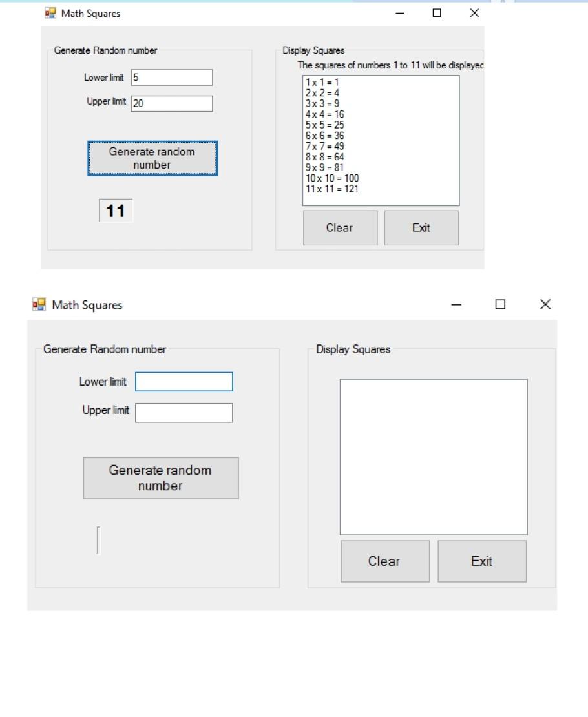Click the random number output showing 11
The width and height of the screenshot is (588, 717).
point(116,211)
